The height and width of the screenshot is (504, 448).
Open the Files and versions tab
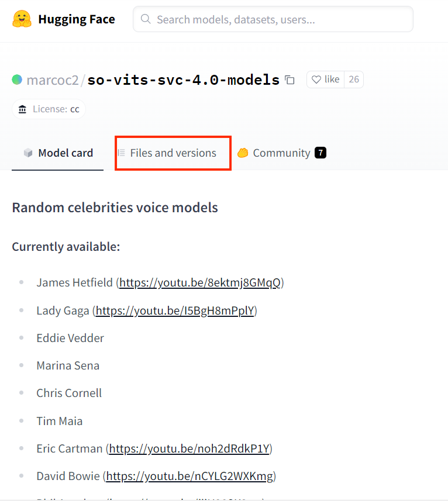173,153
